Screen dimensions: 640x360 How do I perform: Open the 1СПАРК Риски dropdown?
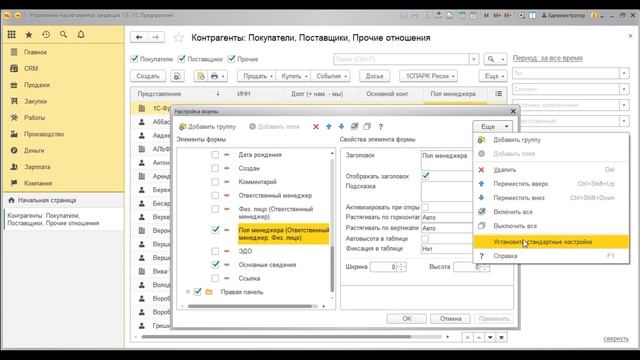coord(428,76)
